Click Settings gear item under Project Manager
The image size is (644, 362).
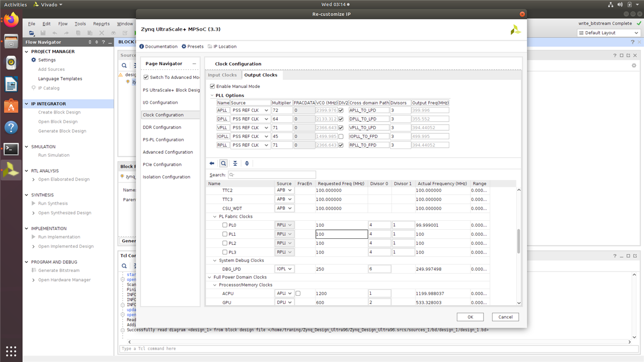click(x=43, y=60)
